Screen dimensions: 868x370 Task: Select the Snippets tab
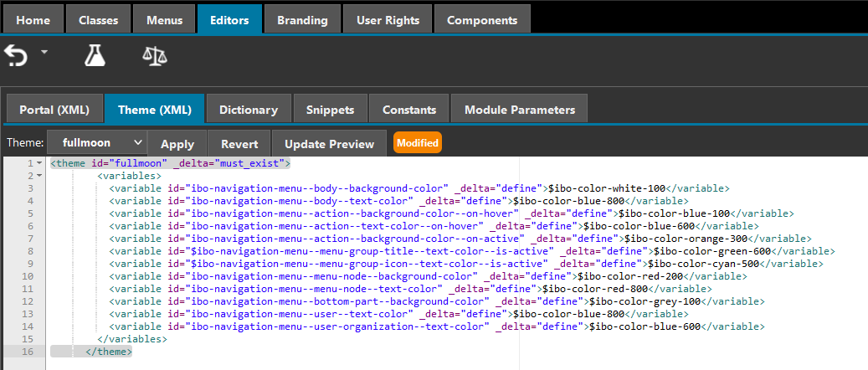click(x=329, y=109)
